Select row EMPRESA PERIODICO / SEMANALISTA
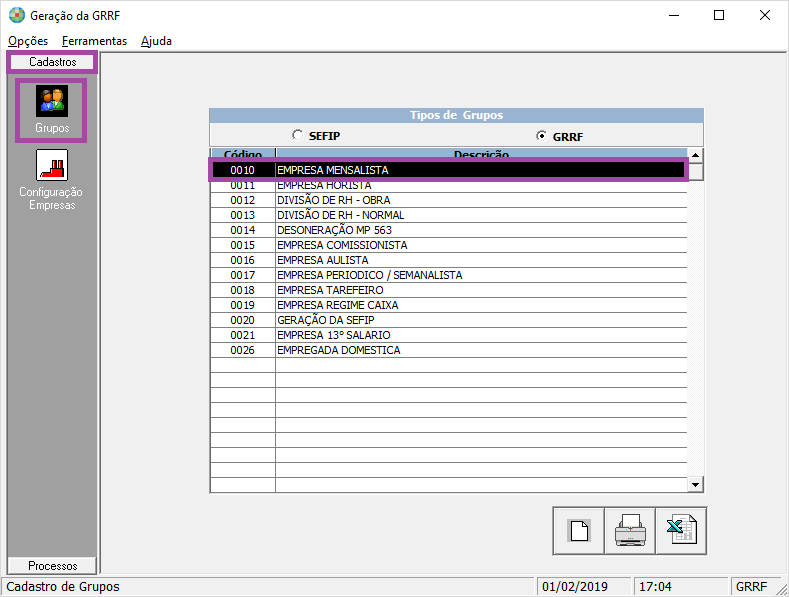This screenshot has width=789, height=597. tap(449, 275)
